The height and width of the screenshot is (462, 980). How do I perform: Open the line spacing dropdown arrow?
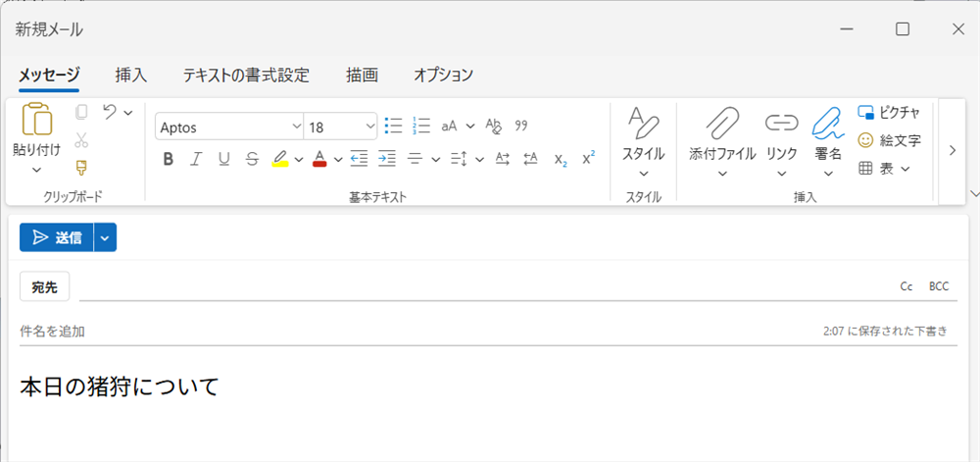pyautogui.click(x=479, y=159)
